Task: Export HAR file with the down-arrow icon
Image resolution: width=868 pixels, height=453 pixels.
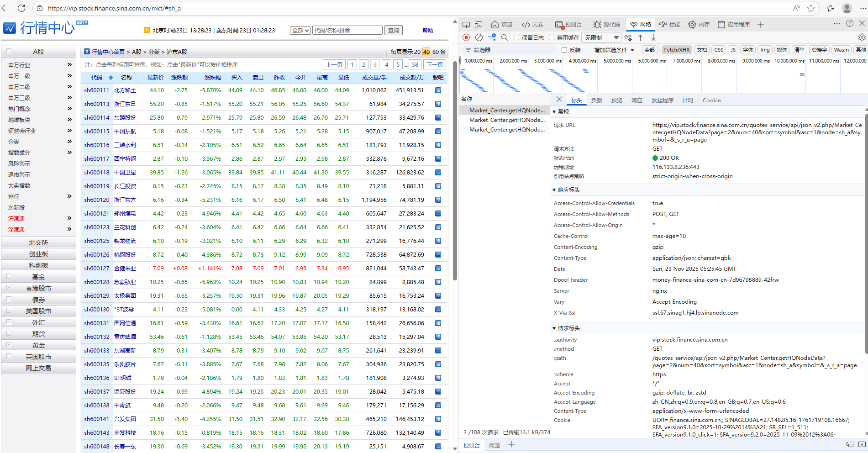Action: 653,37
